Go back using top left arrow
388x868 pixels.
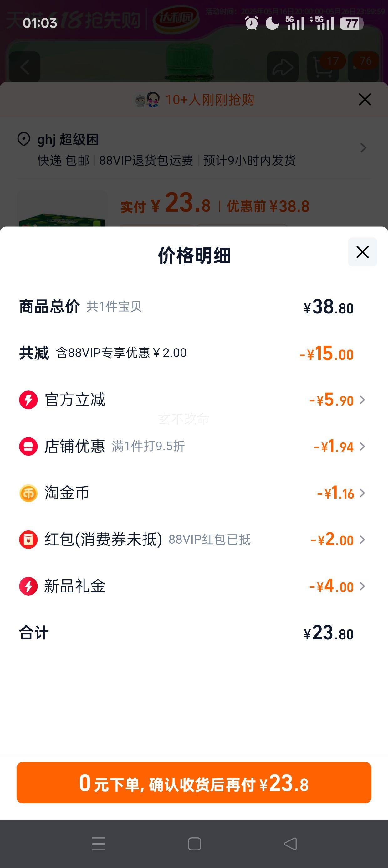pos(25,67)
